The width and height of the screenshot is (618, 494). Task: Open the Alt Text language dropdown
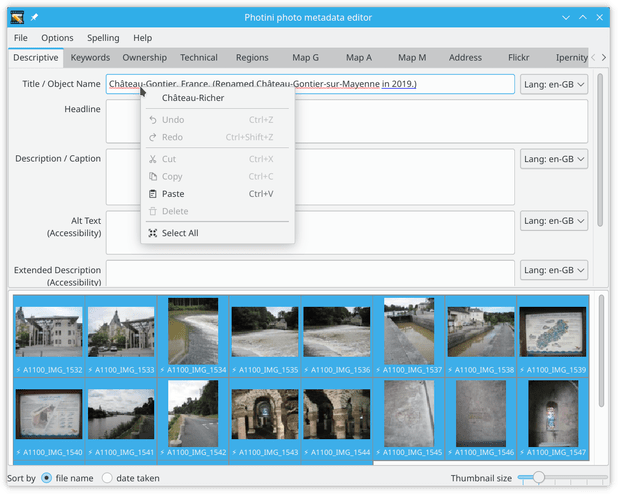point(554,221)
